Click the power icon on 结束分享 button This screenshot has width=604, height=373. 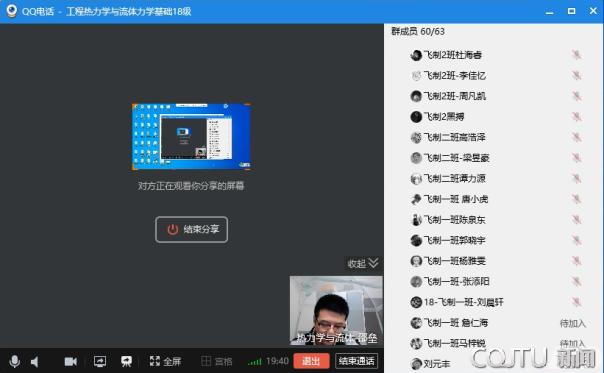point(173,229)
